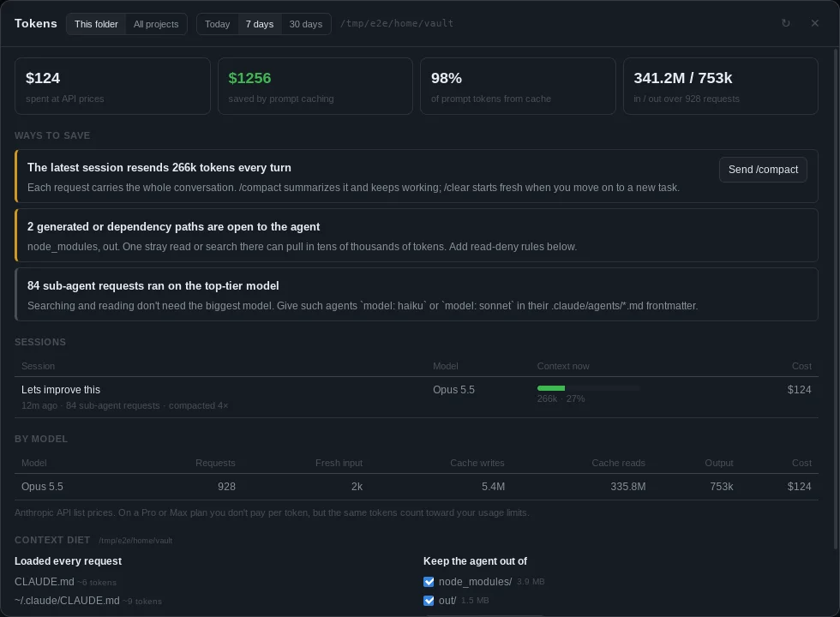840x617 pixels.
Task: Click the ~/.claude/CLAUDE.md entry
Action: [87, 601]
